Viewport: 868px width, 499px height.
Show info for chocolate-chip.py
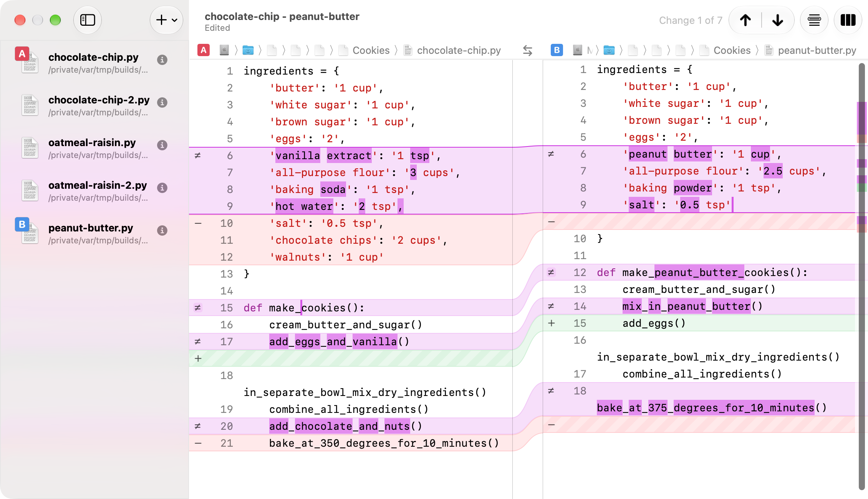tap(162, 60)
